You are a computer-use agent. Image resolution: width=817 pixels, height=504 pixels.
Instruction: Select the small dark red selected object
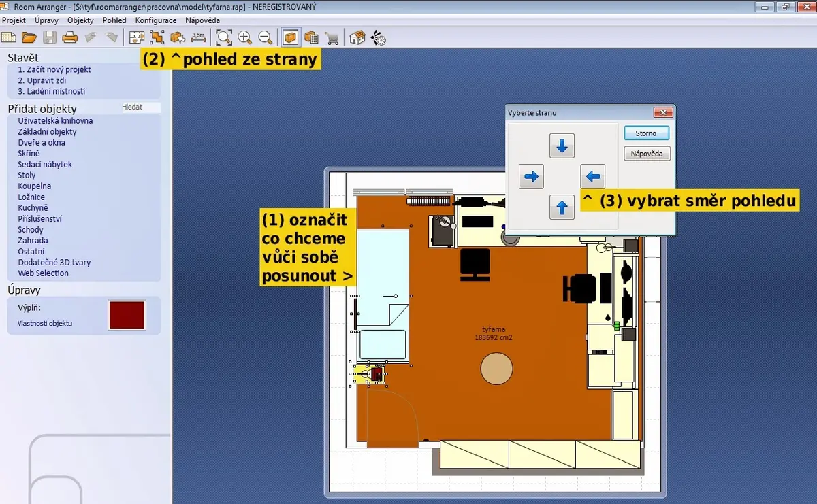(377, 373)
